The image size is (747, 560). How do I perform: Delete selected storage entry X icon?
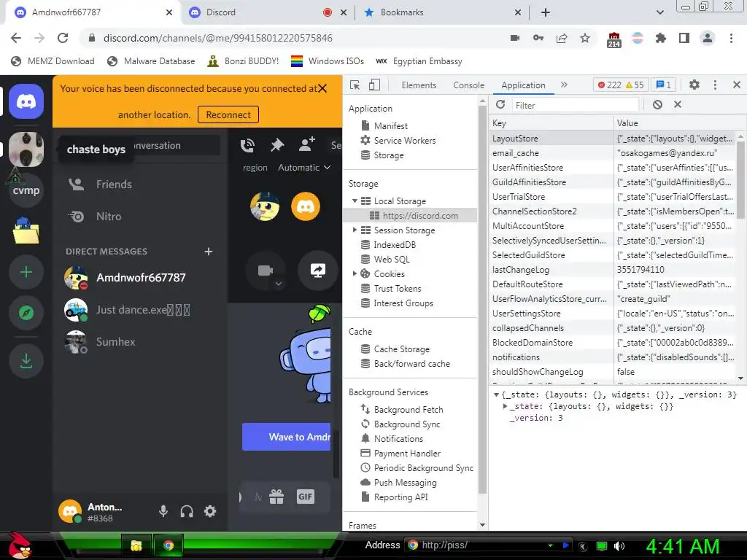click(x=678, y=104)
